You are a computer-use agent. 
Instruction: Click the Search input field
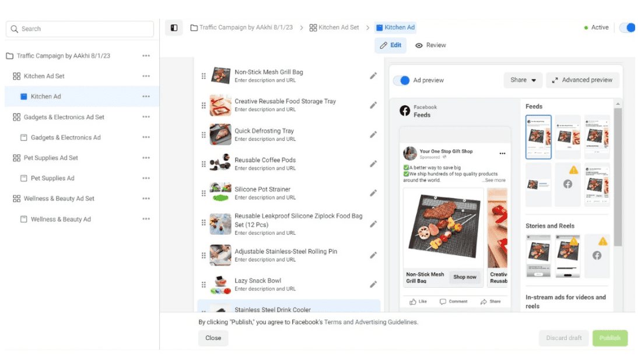tap(80, 29)
